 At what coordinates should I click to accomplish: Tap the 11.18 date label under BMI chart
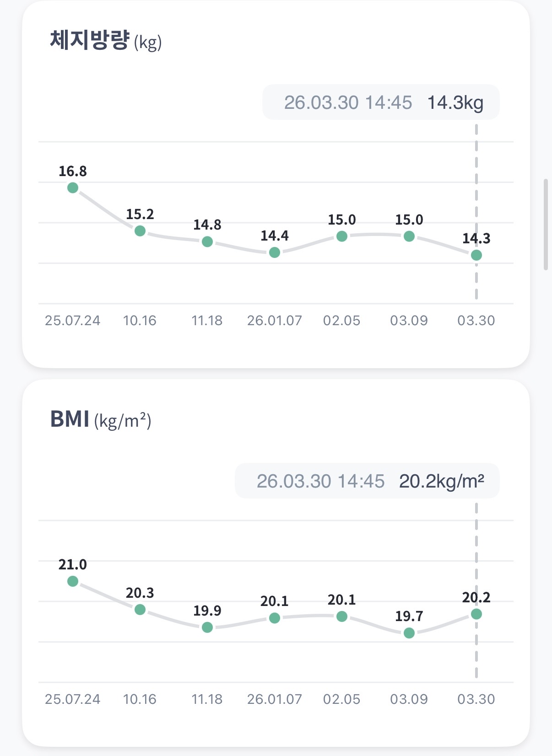[207, 699]
